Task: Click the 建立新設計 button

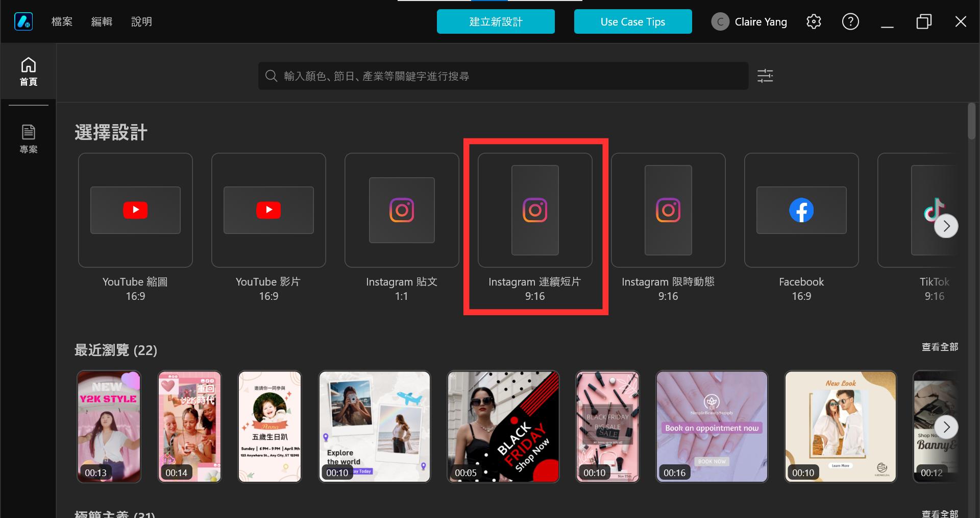Action: tap(495, 21)
